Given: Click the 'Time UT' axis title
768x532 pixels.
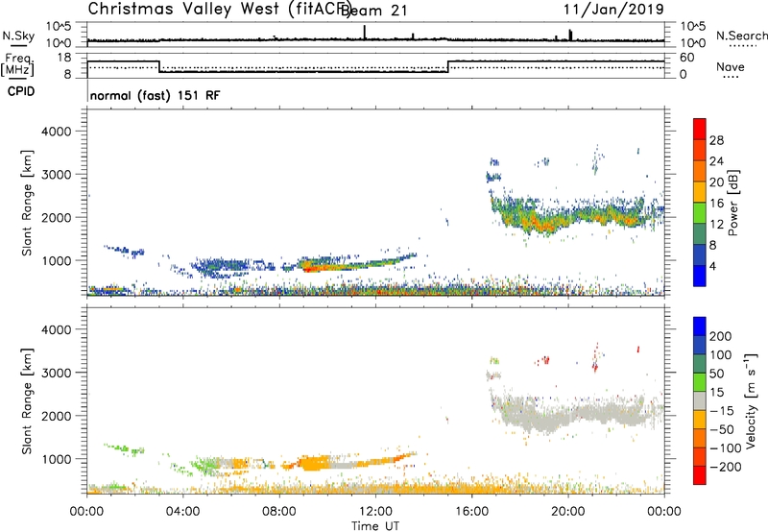Looking at the screenshot, I should coord(375,526).
